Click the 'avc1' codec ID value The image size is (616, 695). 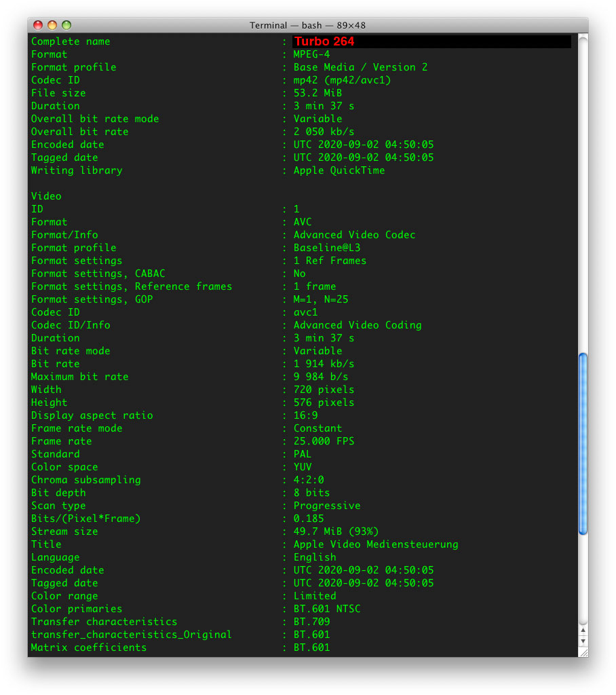306,312
